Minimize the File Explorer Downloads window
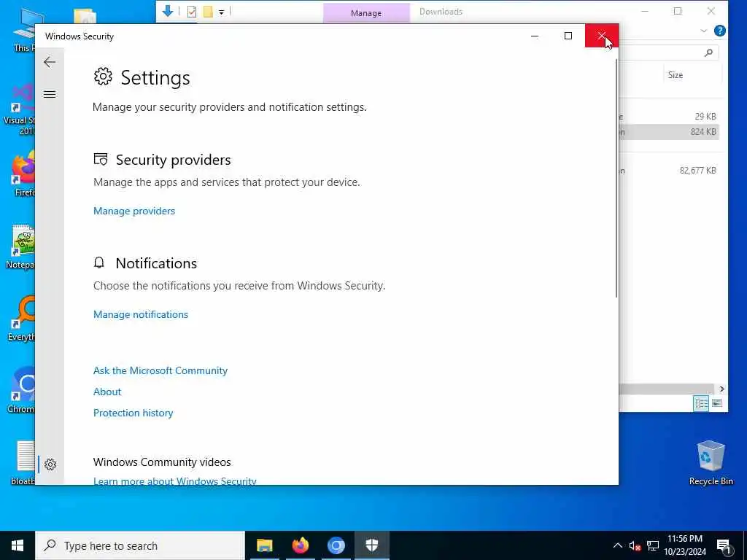The image size is (747, 560). tap(645, 12)
